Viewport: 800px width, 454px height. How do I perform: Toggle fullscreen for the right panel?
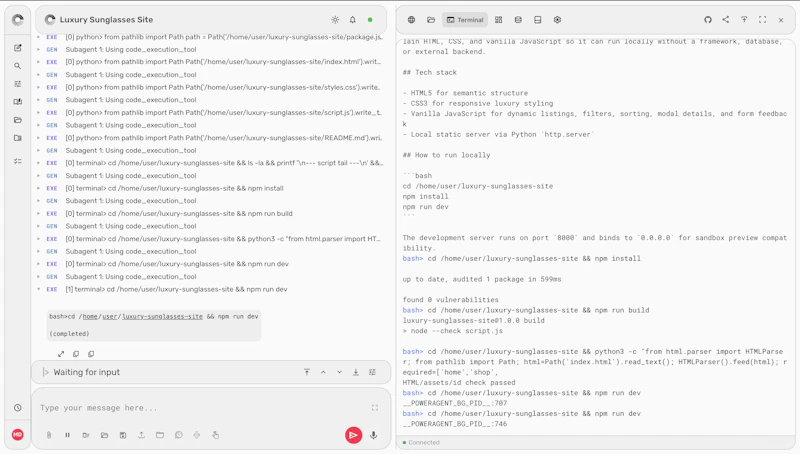coord(762,20)
